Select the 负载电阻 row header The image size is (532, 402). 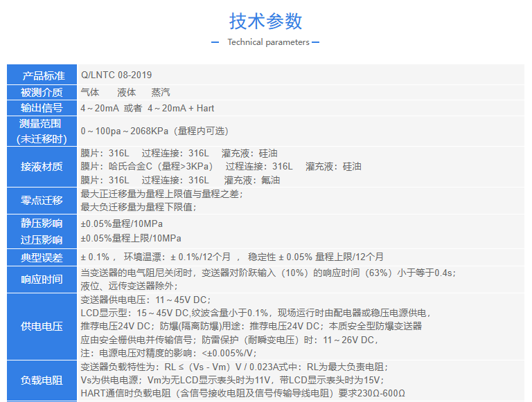tap(42, 380)
